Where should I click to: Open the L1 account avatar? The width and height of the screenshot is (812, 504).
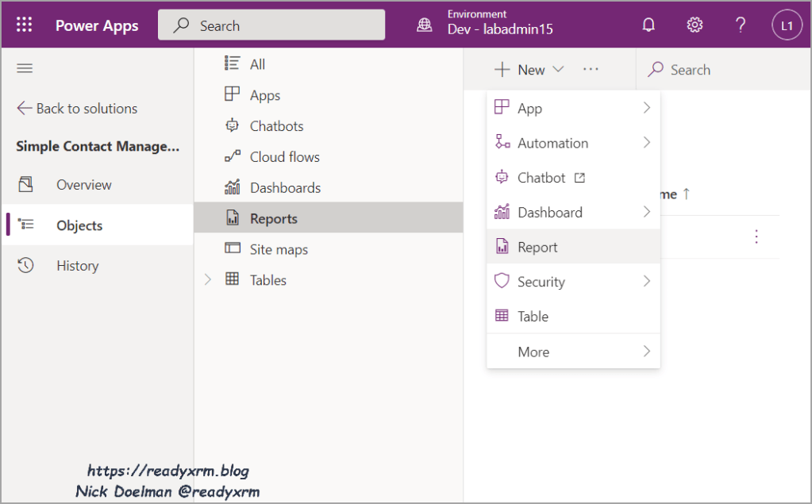pyautogui.click(x=787, y=25)
